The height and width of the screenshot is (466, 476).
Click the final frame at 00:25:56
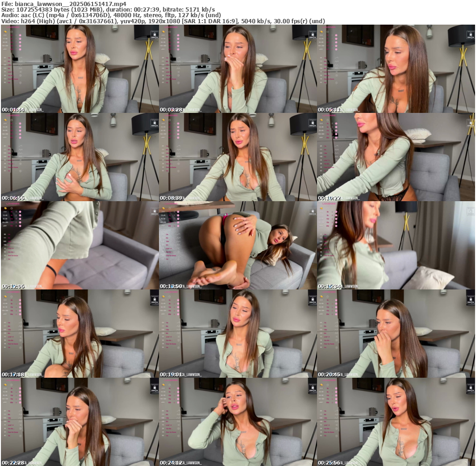(396, 422)
